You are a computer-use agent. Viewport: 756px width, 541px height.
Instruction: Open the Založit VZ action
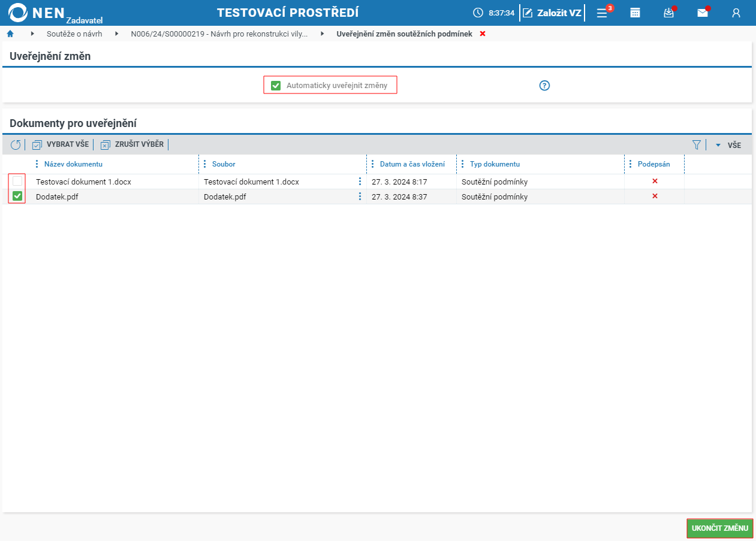click(552, 13)
